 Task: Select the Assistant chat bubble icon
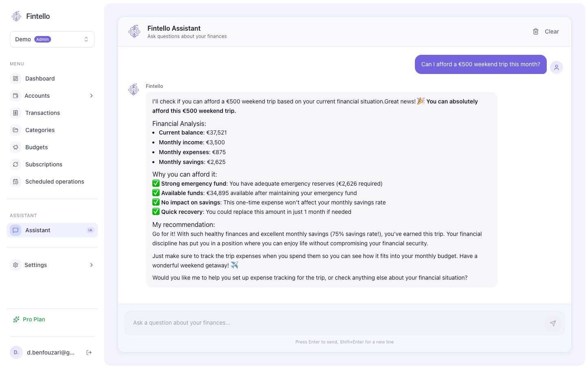(x=16, y=230)
